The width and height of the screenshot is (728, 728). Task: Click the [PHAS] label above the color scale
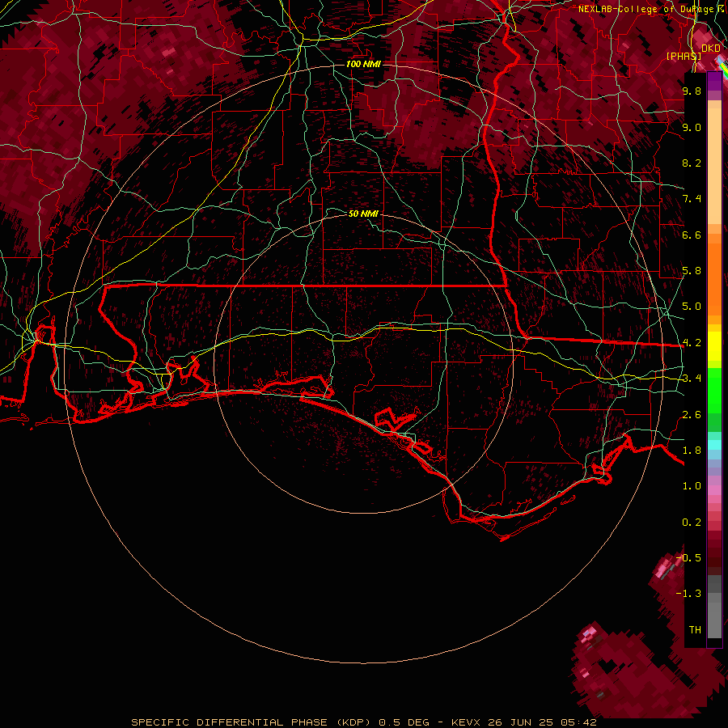[x=684, y=56]
